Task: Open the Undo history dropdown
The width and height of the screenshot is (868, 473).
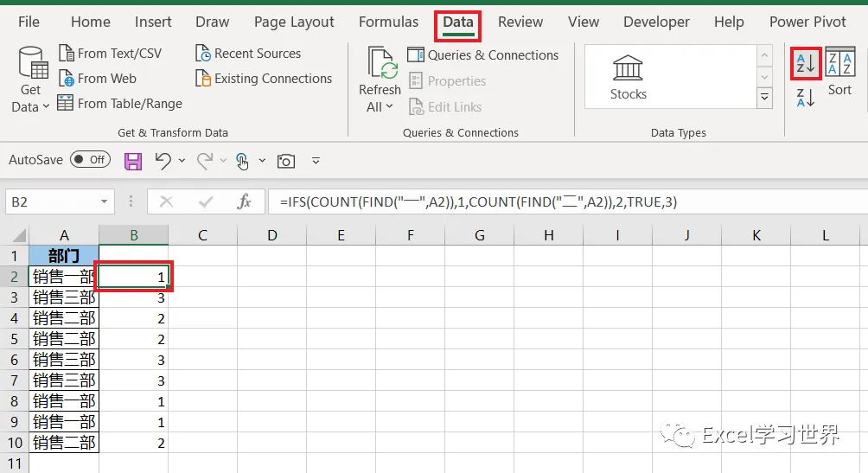Action: point(182,161)
